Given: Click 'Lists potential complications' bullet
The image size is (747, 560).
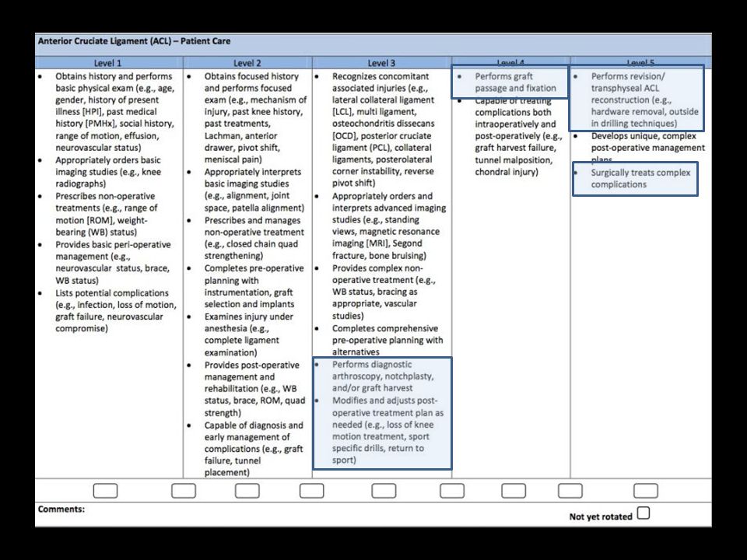Looking at the screenshot, I should [x=116, y=310].
